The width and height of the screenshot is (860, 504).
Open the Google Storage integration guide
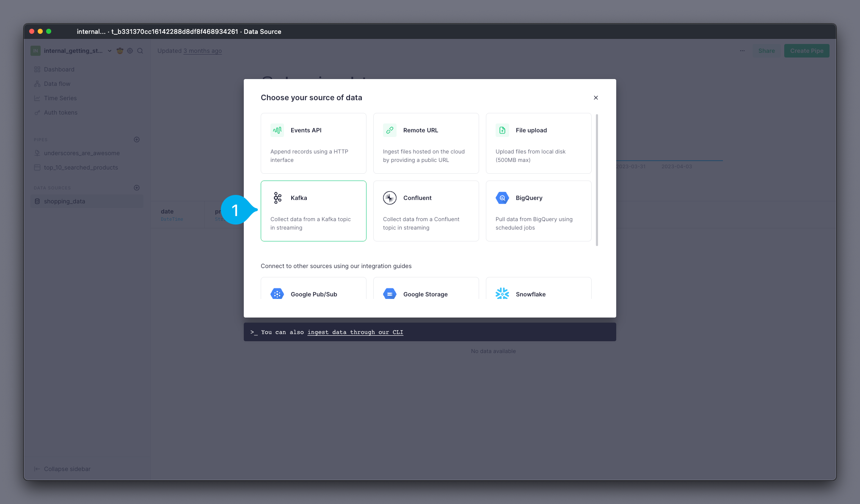426,288
